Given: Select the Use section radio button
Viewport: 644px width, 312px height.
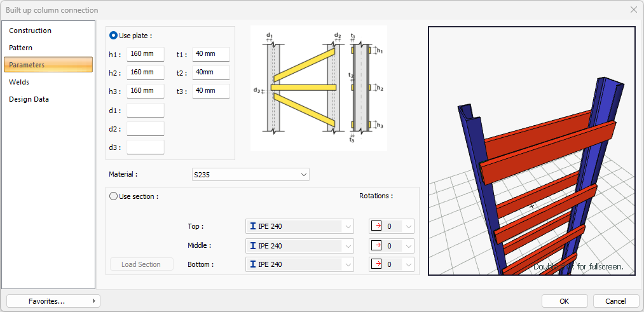Looking at the screenshot, I should click(113, 196).
